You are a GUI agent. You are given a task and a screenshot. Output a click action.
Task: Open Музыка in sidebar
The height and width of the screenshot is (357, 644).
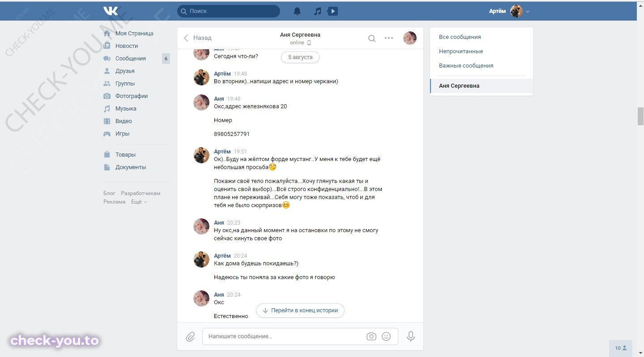point(126,109)
